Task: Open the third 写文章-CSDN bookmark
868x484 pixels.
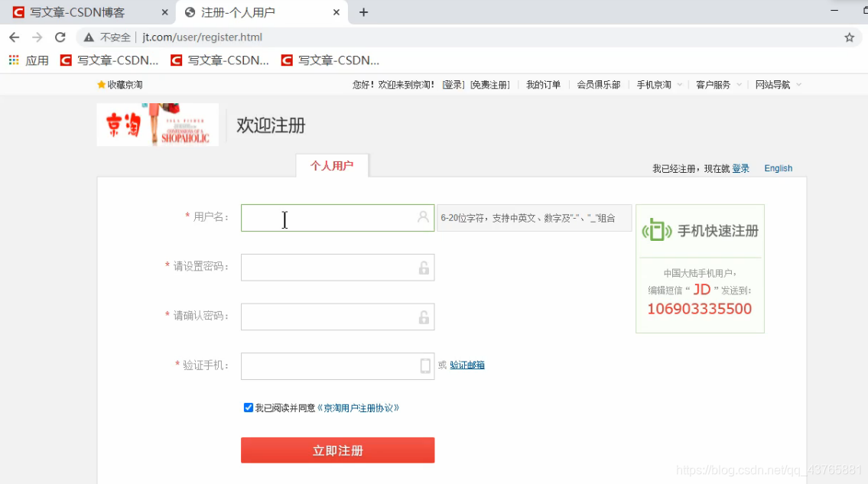Action: point(330,60)
